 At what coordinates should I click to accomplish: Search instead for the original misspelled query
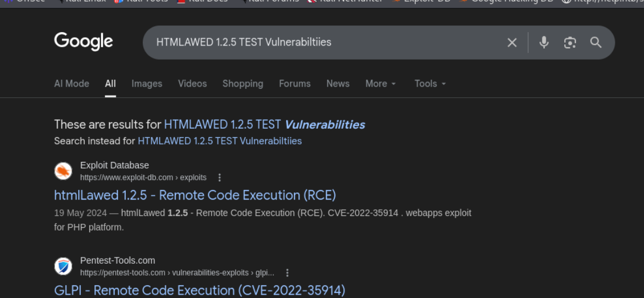220,141
